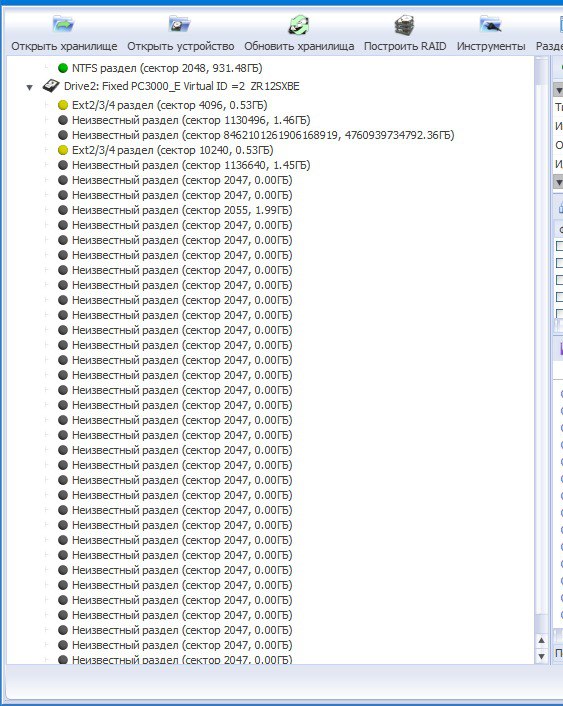Click the lower collapse arrow in right panel

pos(558,182)
